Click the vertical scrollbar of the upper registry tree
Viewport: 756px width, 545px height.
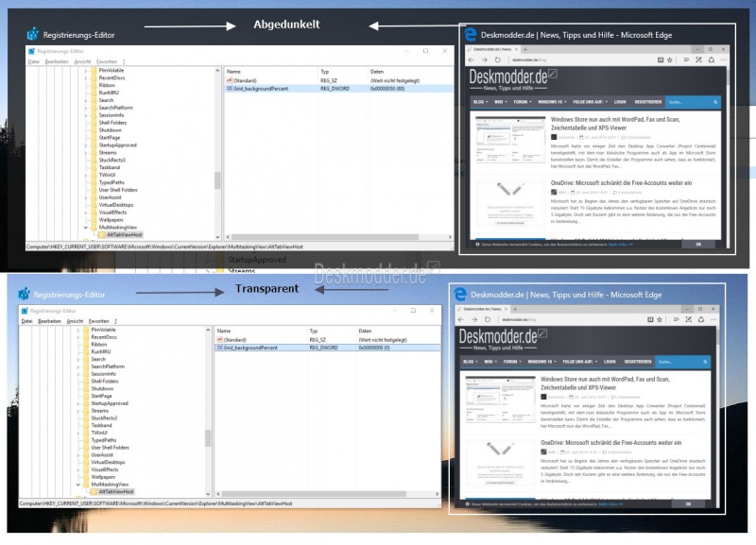217,179
